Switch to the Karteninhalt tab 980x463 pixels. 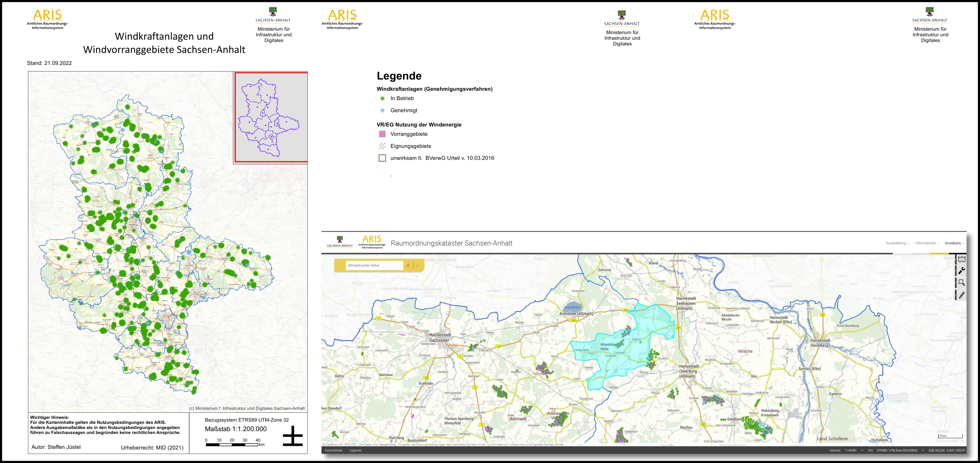(x=333, y=451)
